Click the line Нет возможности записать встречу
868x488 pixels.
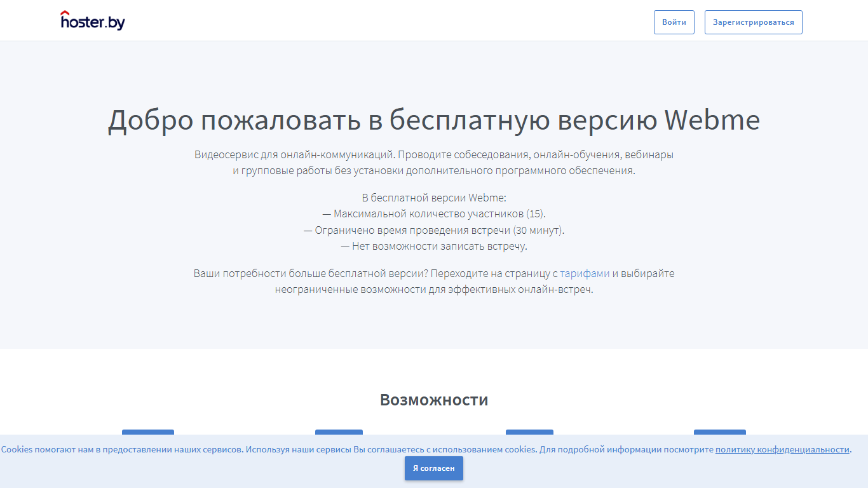[434, 247]
